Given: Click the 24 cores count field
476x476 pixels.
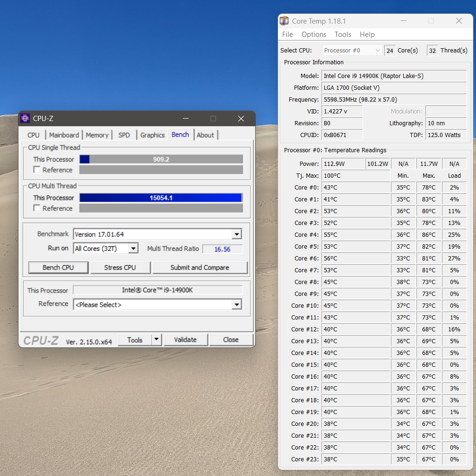Looking at the screenshot, I should (390, 51).
